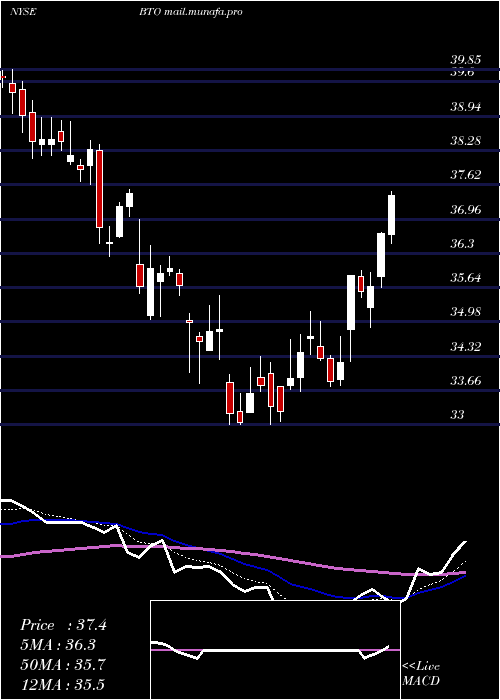Screen dimensions: 500x700
Task: Click the <<Live MACD label
Action: 421,673
